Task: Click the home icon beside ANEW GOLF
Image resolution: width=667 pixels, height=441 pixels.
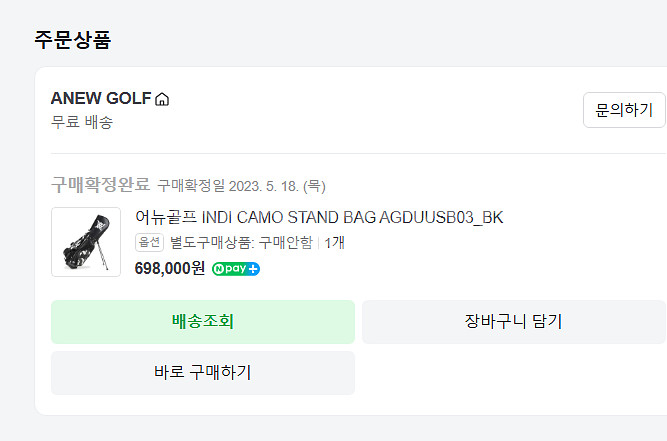Action: 162,99
